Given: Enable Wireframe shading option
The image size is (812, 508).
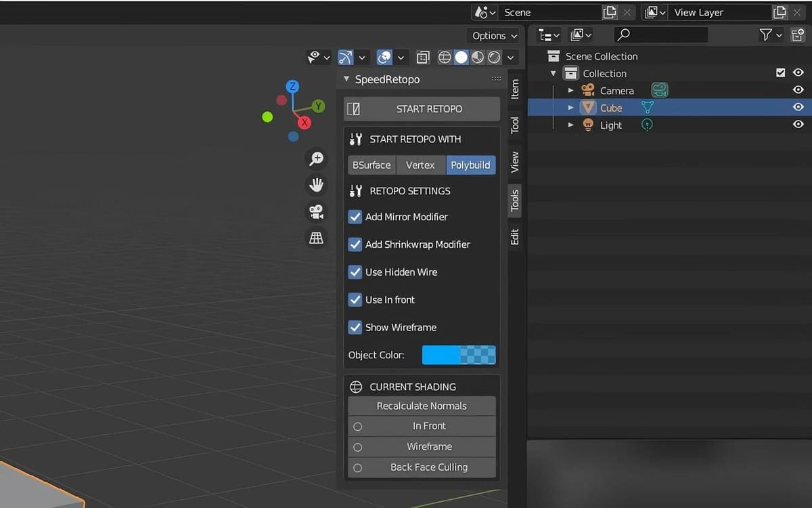Looking at the screenshot, I should tap(422, 446).
